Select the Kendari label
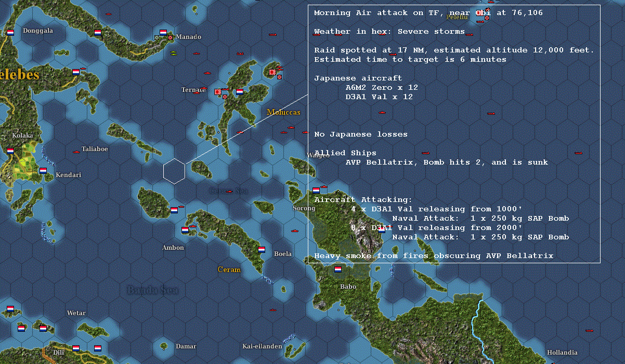This screenshot has width=625, height=364. (69, 175)
